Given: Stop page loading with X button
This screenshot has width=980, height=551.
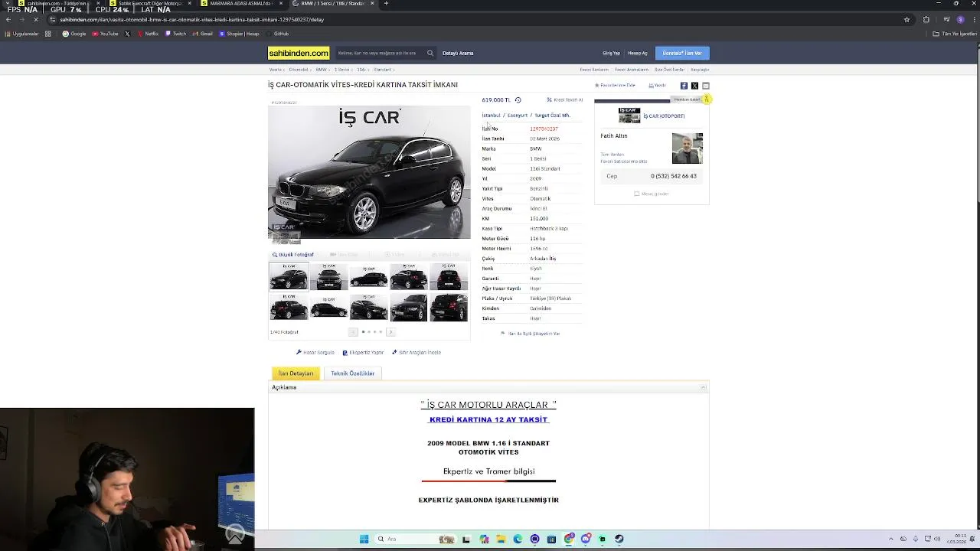Looking at the screenshot, I should click(x=35, y=19).
